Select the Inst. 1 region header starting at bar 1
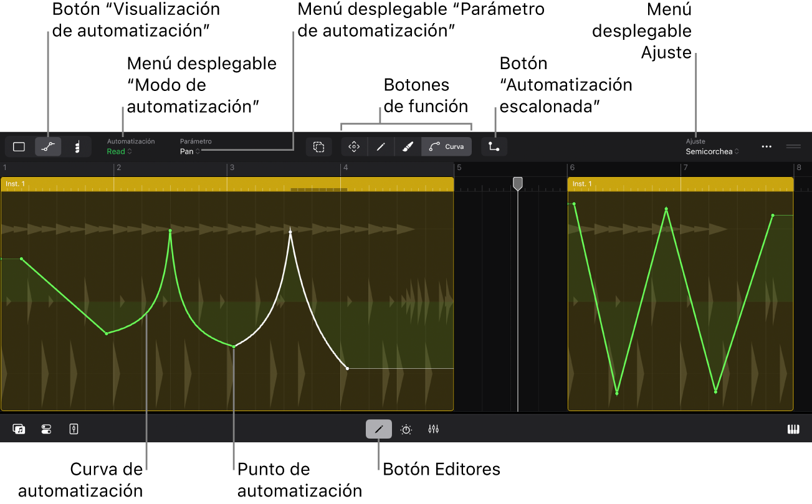812x504 pixels. pos(227,184)
